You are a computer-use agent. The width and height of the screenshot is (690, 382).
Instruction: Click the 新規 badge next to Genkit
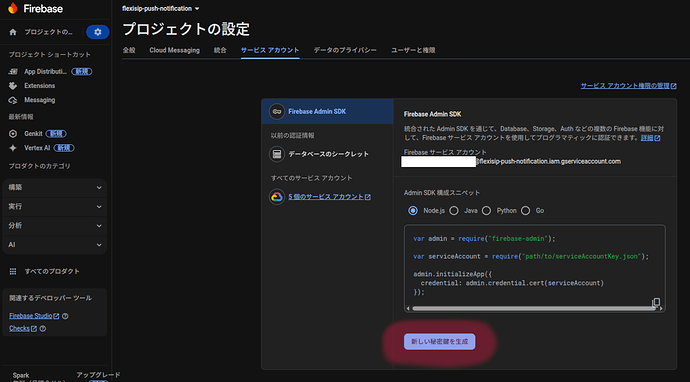[x=56, y=134]
